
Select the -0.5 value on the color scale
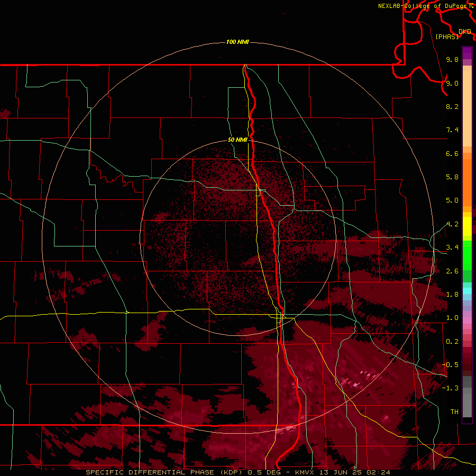click(x=450, y=365)
